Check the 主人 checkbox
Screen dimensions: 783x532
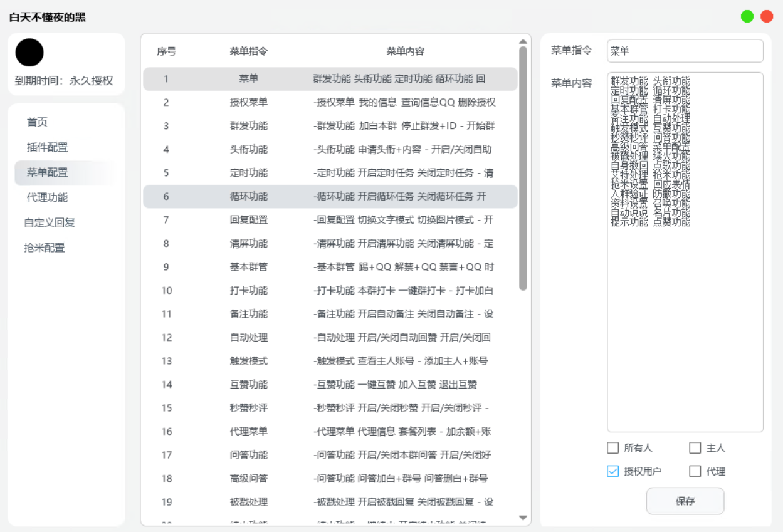(695, 448)
